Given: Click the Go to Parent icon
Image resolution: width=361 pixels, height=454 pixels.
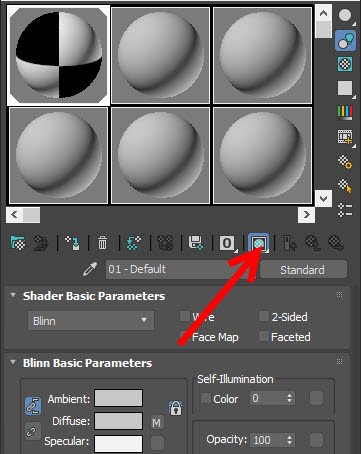Looking at the screenshot, I should pos(313,243).
